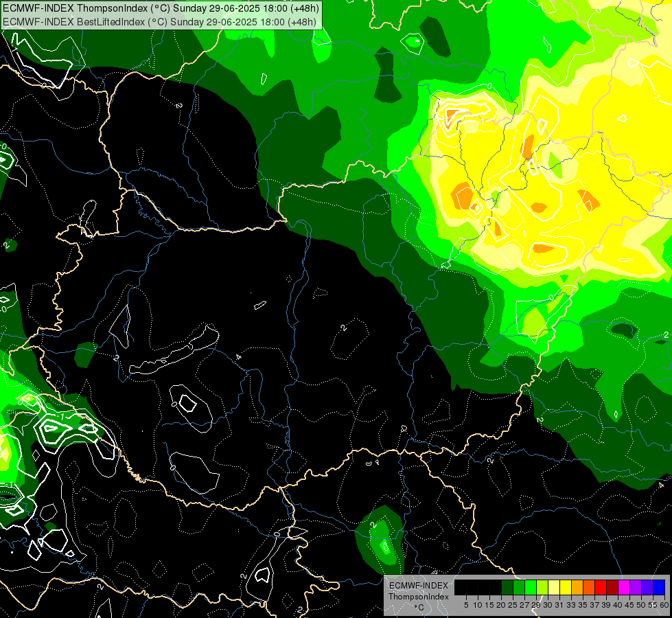The width and height of the screenshot is (672, 618).
Task: Click legend tick value '10'
Action: click(x=478, y=605)
